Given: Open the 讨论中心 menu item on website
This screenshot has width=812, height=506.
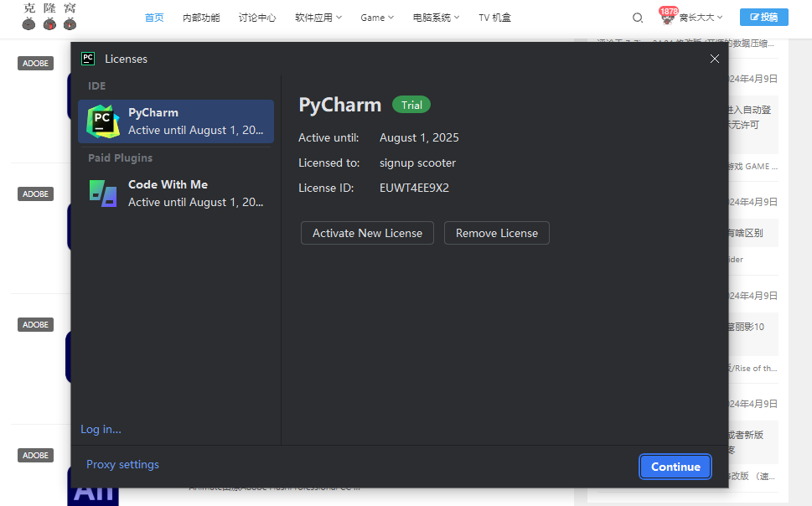Looking at the screenshot, I should click(257, 18).
